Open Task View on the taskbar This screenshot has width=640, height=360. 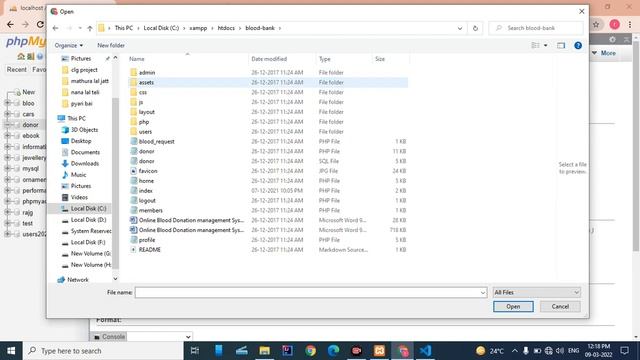click(195, 351)
